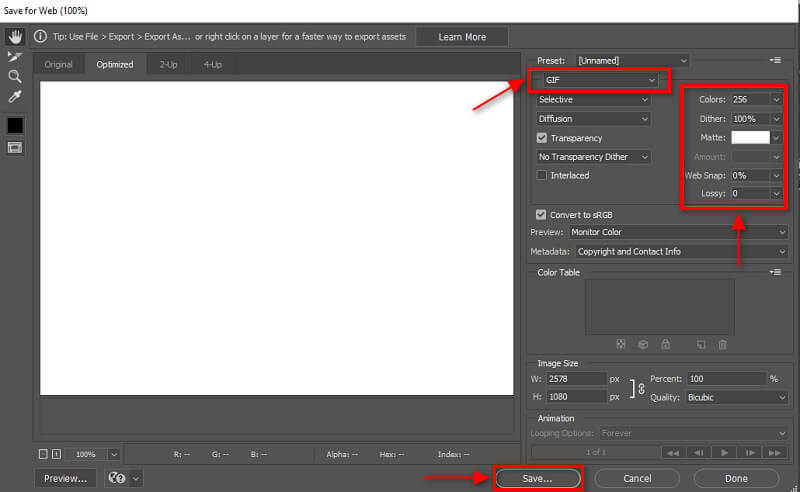Jump to the last animation frame
Screen dimensions: 800x492
774,453
